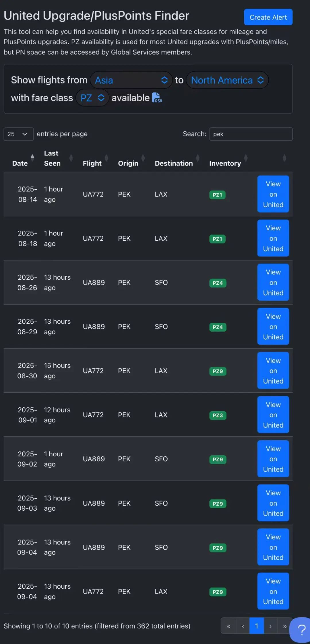Sort by Last Seen column arrows
Screen dimensions: 310x644
point(71,158)
